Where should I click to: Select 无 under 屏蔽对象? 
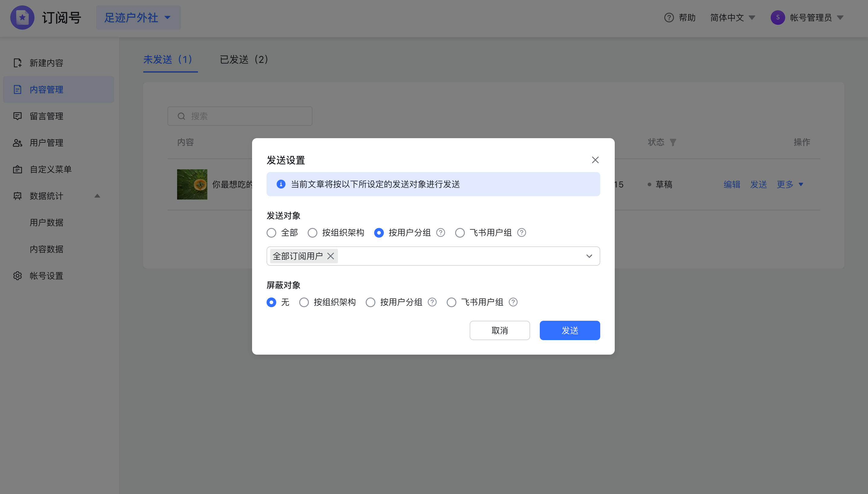pos(271,302)
